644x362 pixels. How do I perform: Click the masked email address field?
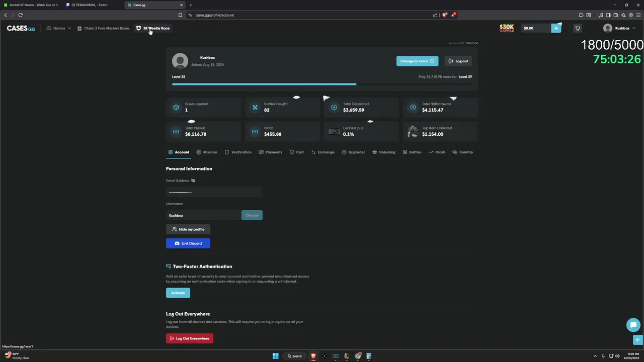(214, 192)
